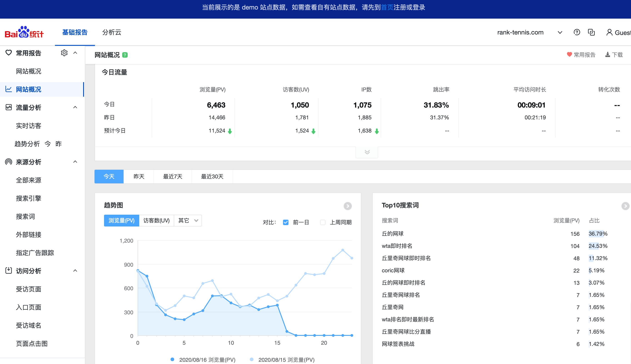Toggle the 常用报告 heart favorite
The height and width of the screenshot is (364, 631).
click(x=569, y=54)
